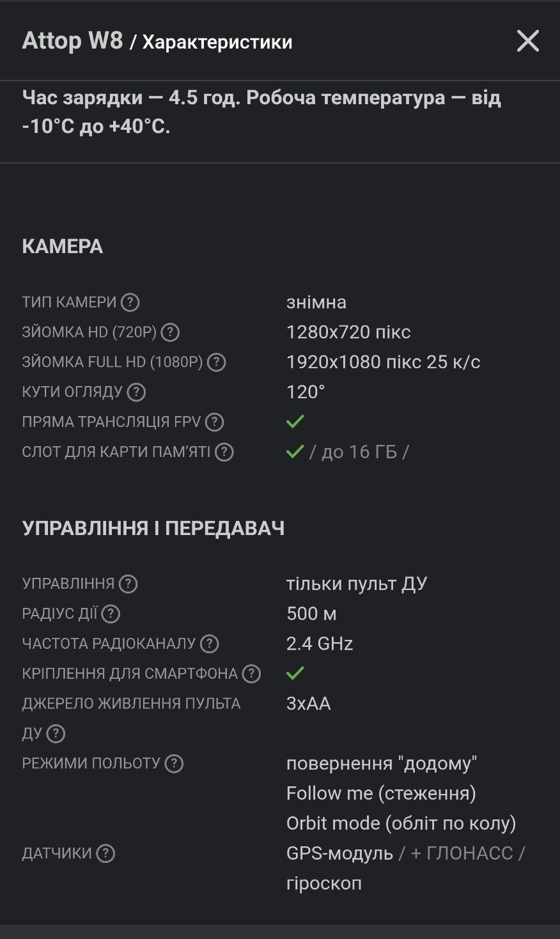The width and height of the screenshot is (560, 939).
Task: Click the Follow me (стеження) flight mode
Action: coord(381,793)
